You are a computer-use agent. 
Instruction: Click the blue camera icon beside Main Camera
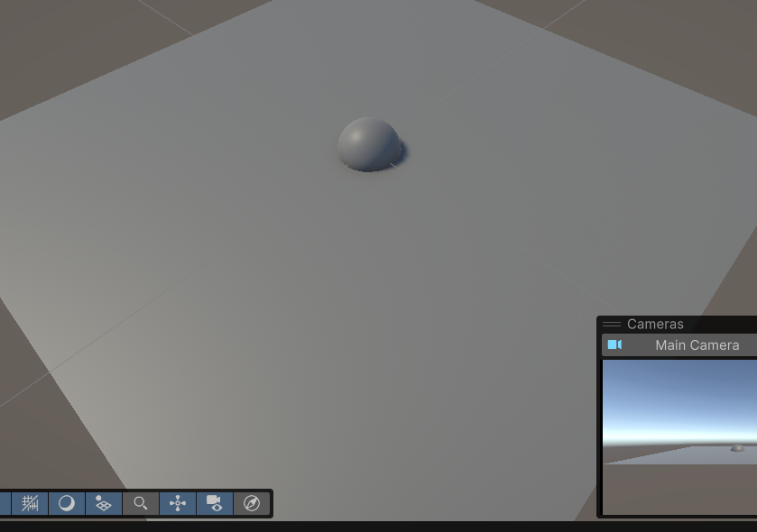614,345
